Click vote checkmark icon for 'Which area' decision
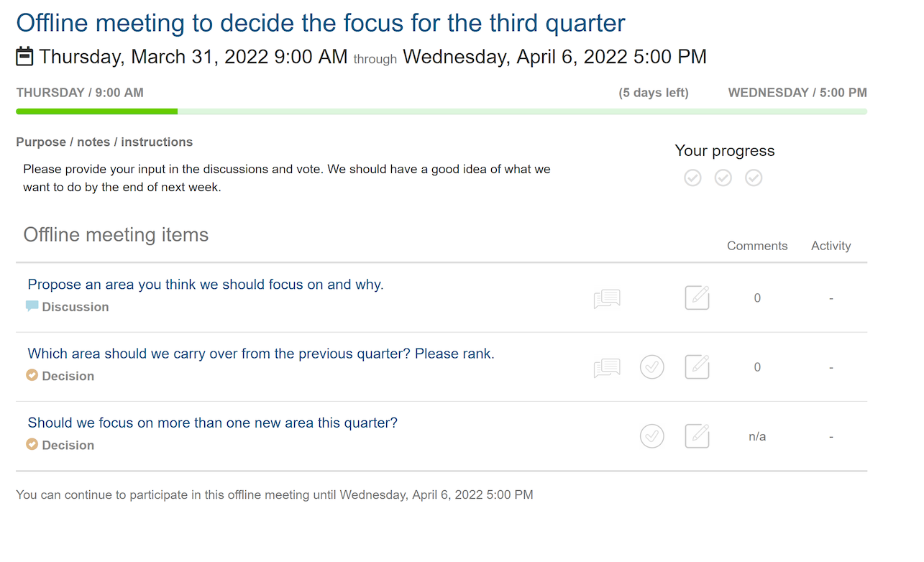Screen dimensions: 924x562 tap(652, 367)
